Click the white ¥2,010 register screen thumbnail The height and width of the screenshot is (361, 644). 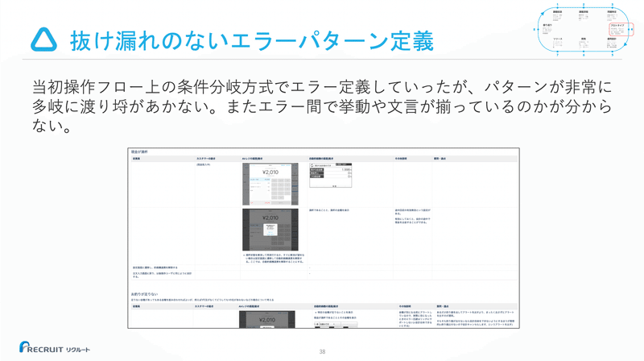270,184
